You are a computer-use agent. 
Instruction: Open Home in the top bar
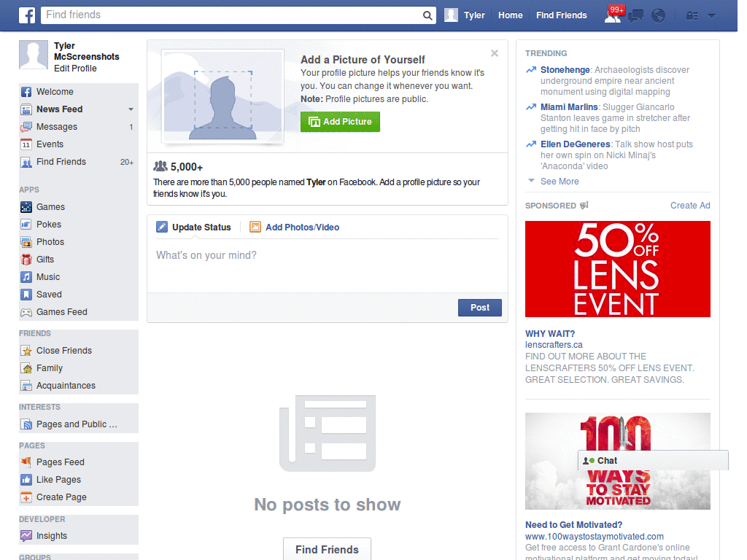coord(510,15)
